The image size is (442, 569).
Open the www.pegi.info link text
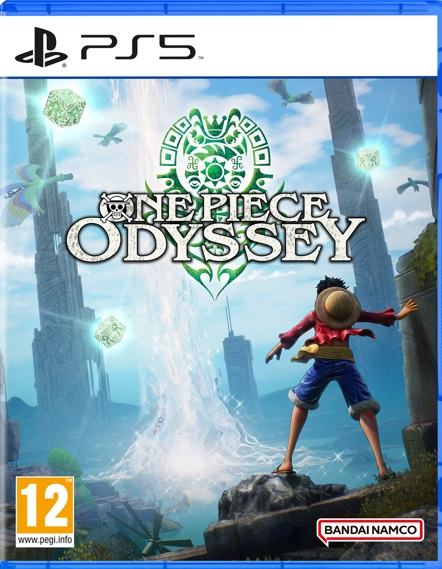pos(45,539)
